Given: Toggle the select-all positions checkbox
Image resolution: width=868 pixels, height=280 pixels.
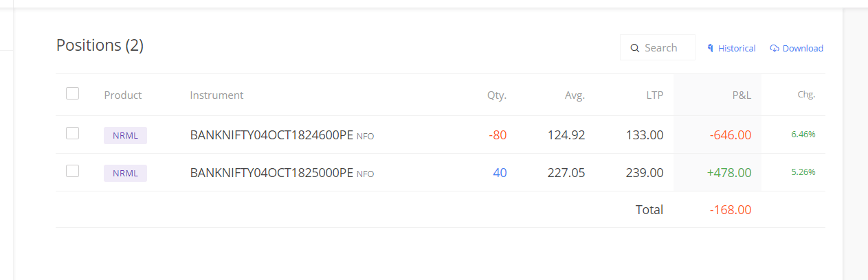Looking at the screenshot, I should point(72,93).
